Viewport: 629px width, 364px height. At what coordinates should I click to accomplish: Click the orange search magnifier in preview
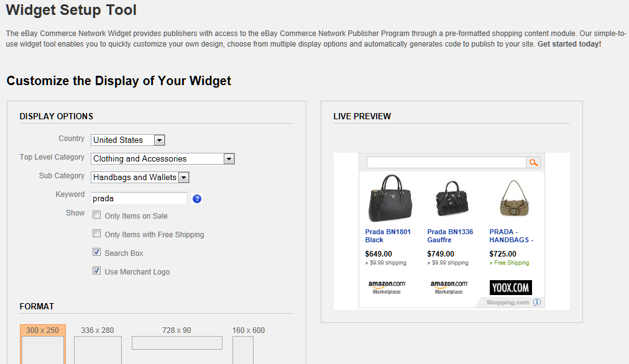tap(533, 163)
